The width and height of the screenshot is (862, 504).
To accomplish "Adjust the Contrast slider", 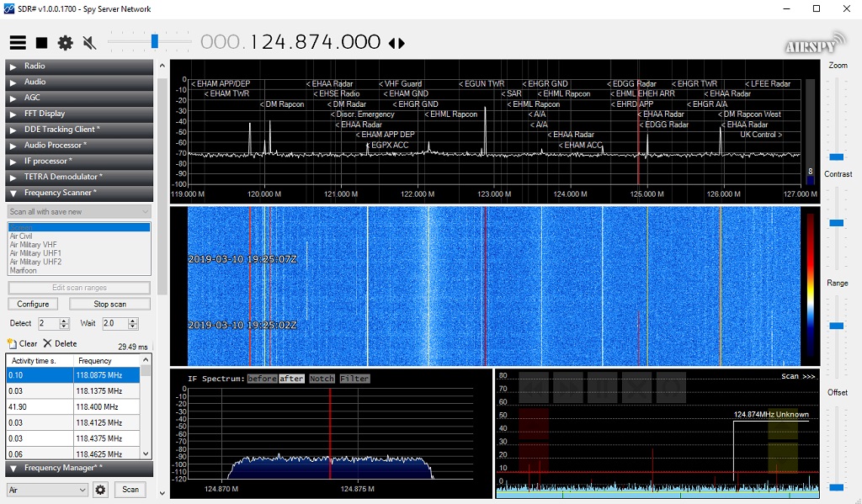I will point(837,223).
